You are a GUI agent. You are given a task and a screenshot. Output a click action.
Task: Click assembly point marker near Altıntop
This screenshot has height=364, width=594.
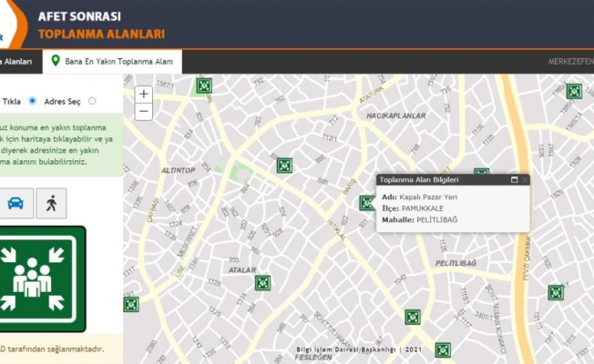tap(284, 166)
